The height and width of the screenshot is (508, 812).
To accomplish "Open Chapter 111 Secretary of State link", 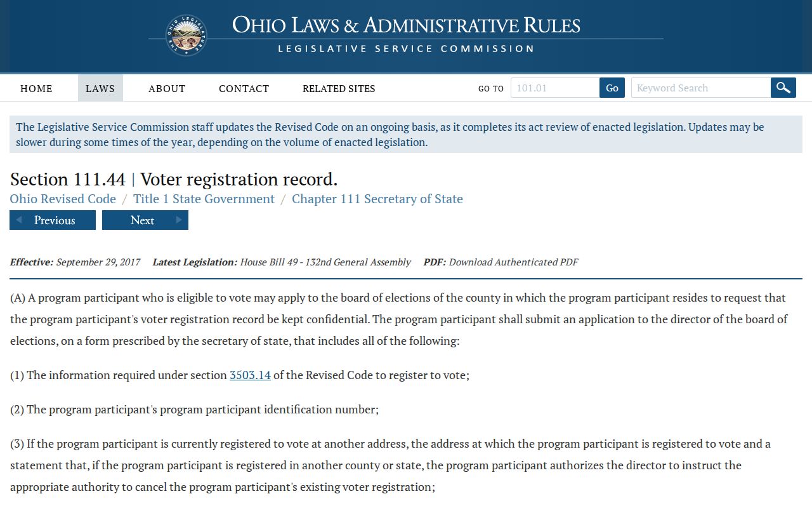I will click(x=377, y=199).
